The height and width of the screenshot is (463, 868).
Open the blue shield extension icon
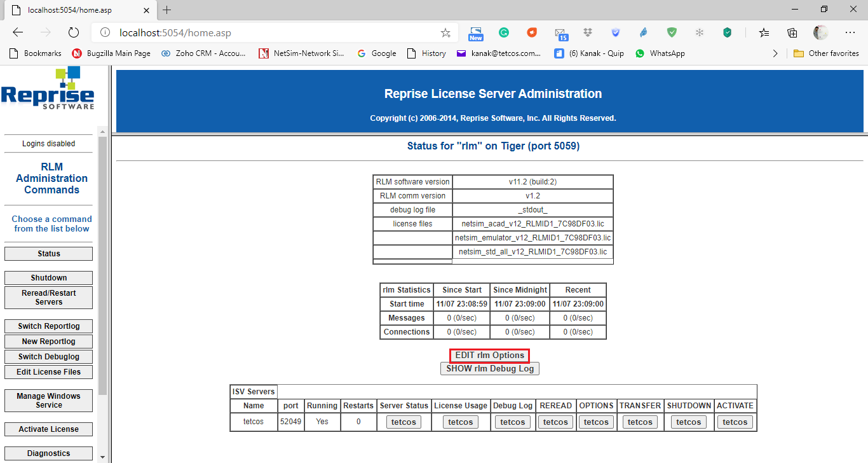[616, 32]
